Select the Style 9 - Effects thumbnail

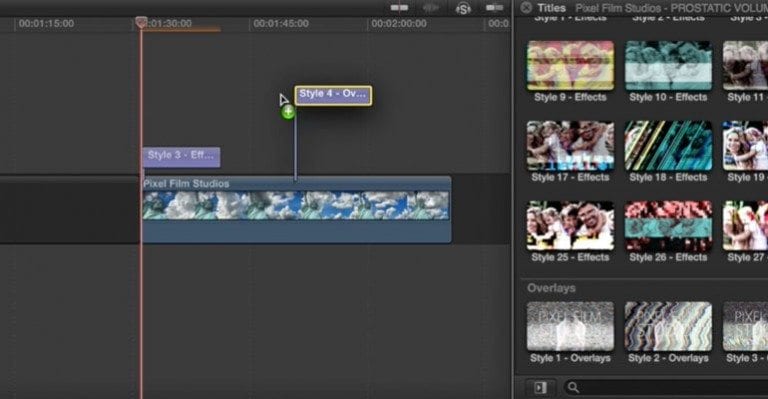[x=570, y=66]
